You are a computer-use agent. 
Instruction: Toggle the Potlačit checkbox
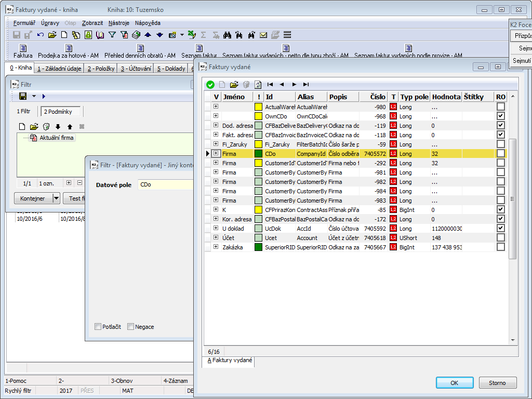98,327
